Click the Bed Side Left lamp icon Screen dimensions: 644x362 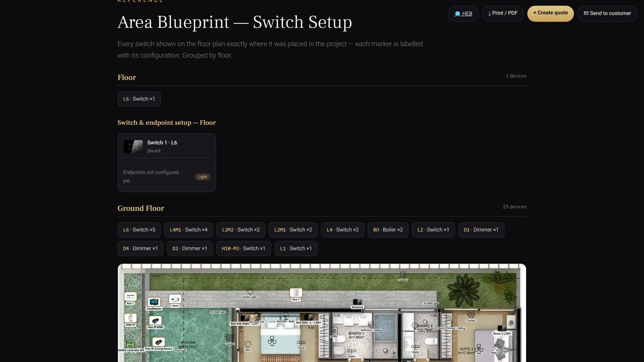[x=257, y=316]
